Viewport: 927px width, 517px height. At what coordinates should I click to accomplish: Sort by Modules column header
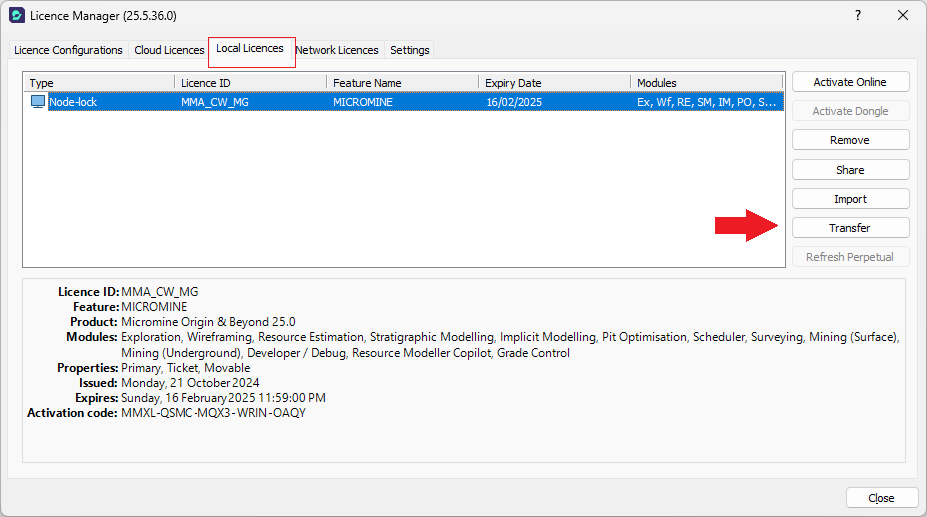706,83
